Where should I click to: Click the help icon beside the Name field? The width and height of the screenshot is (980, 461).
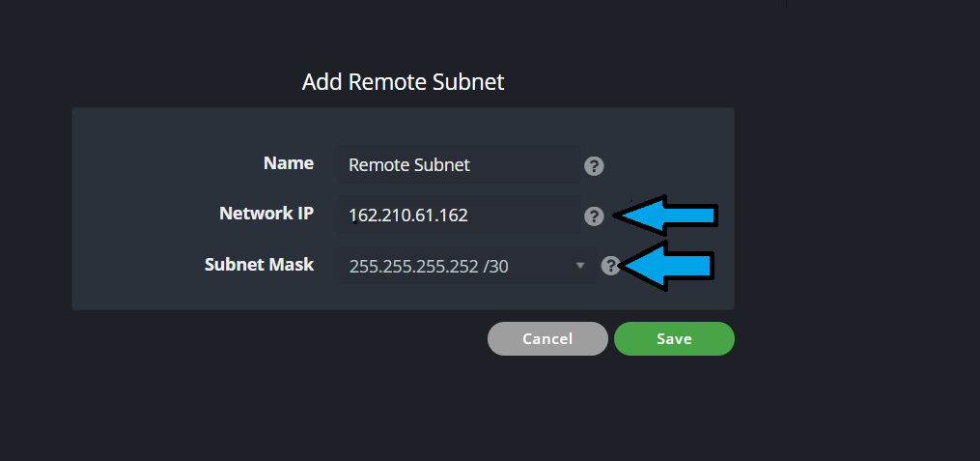tap(595, 166)
